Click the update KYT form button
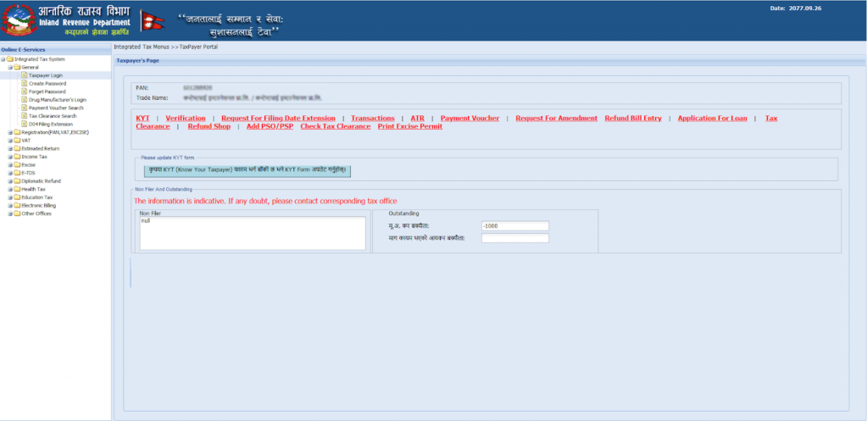Image resolution: width=868 pixels, height=421 pixels. 246,170
